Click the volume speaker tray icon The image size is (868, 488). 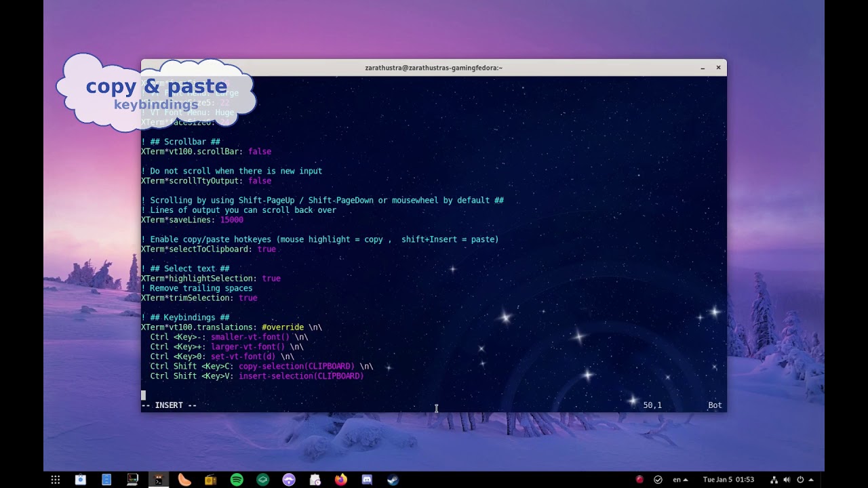pyautogui.click(x=787, y=479)
